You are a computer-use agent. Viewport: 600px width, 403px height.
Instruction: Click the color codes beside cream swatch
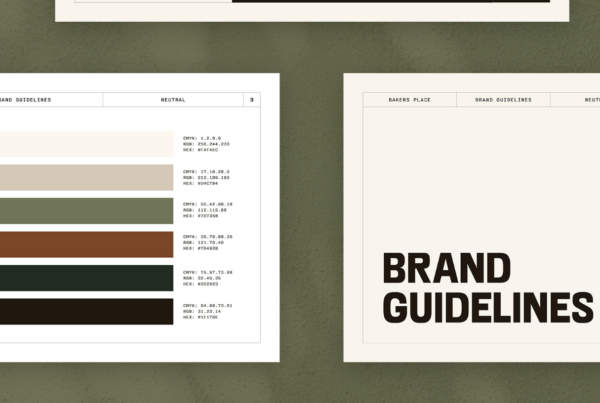point(206,144)
